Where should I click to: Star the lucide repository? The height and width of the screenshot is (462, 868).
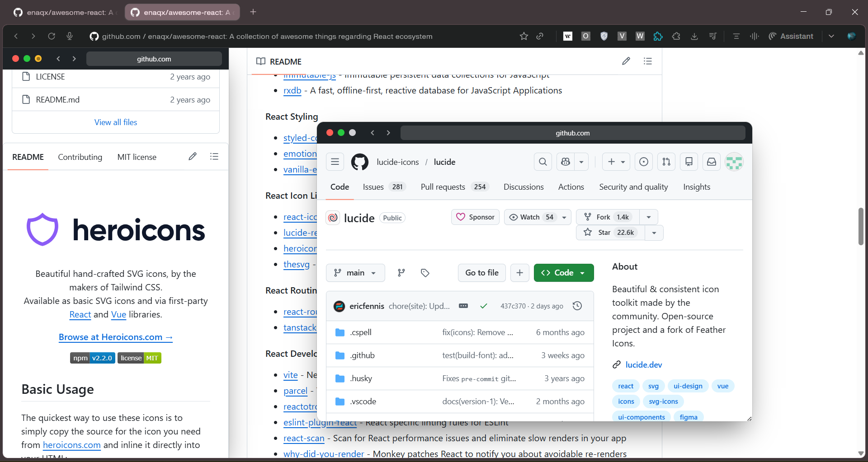pyautogui.click(x=610, y=233)
